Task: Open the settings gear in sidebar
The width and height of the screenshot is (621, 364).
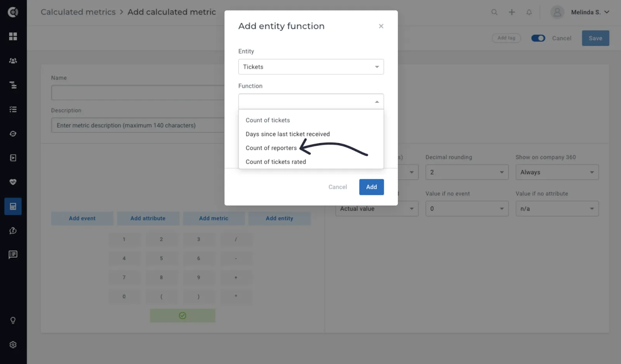Action: point(13,345)
